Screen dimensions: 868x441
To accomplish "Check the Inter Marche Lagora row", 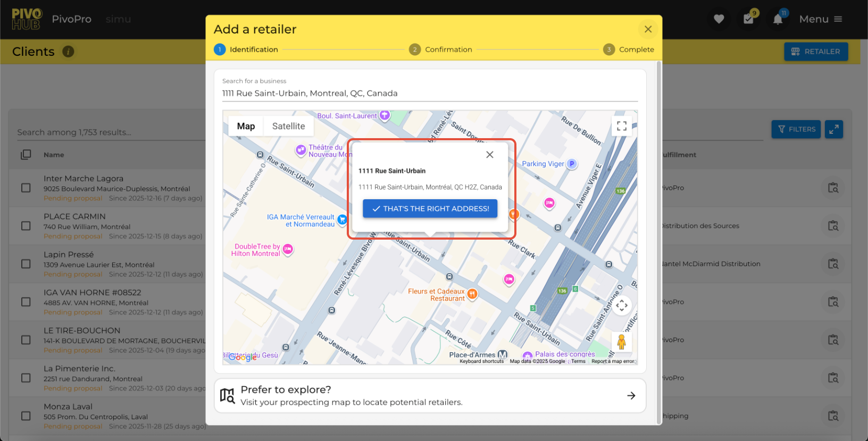I will [26, 188].
